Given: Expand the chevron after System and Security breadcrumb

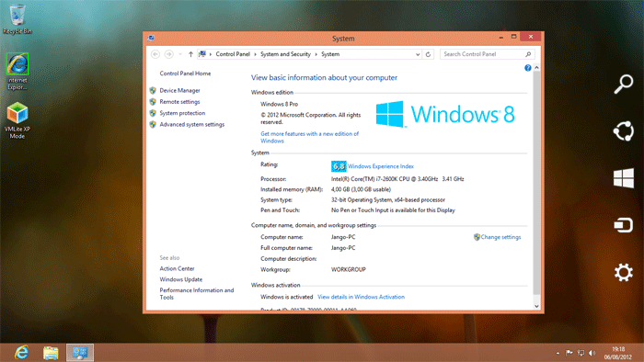Looking at the screenshot, I should [316, 54].
